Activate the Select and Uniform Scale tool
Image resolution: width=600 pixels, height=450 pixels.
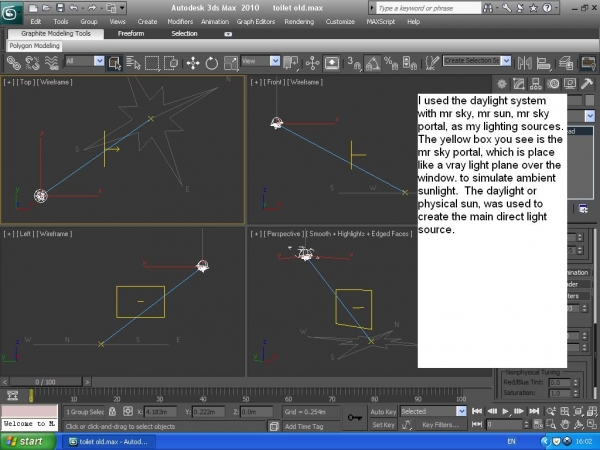coord(231,63)
